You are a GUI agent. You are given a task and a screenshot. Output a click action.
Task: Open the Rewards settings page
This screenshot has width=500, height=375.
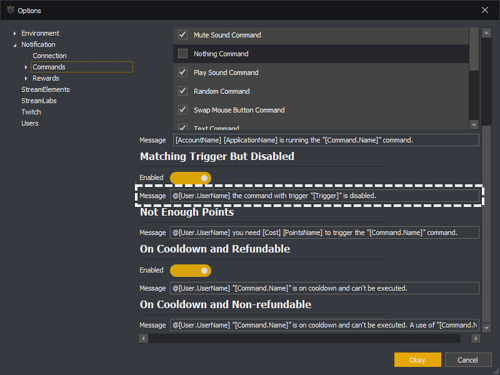tap(46, 78)
